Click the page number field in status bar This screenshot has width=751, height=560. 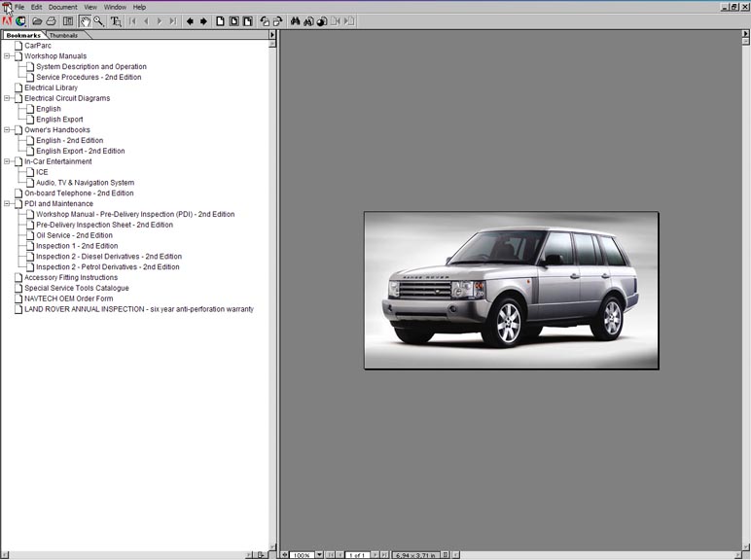[x=357, y=555]
